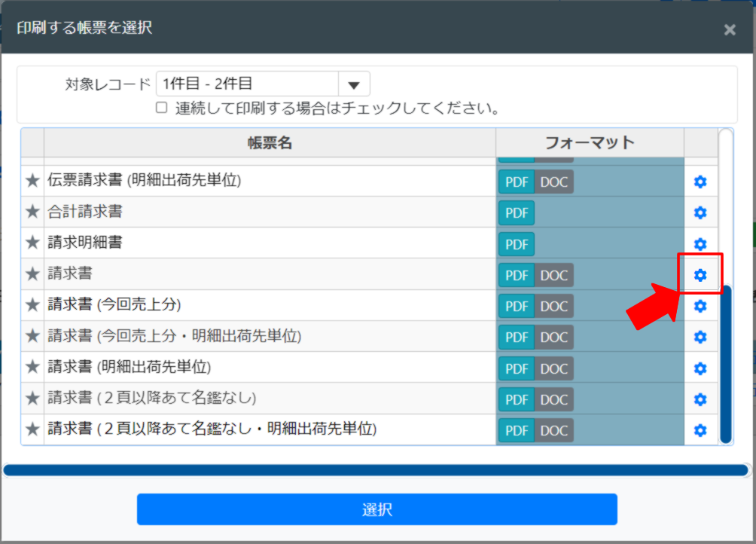Click star icon next to 合計請求書
Viewport: 756px width, 544px height.
pyautogui.click(x=32, y=212)
